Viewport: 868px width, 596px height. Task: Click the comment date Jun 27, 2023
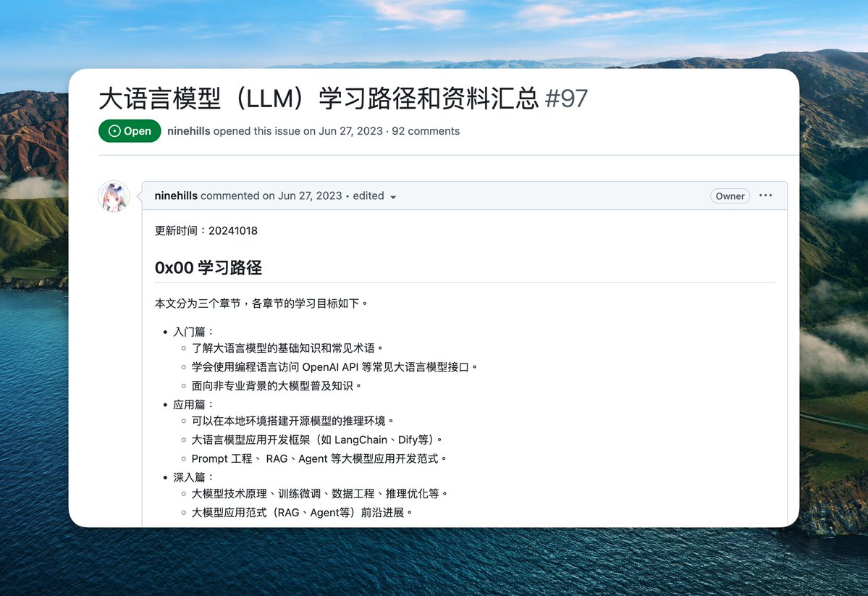(x=310, y=196)
